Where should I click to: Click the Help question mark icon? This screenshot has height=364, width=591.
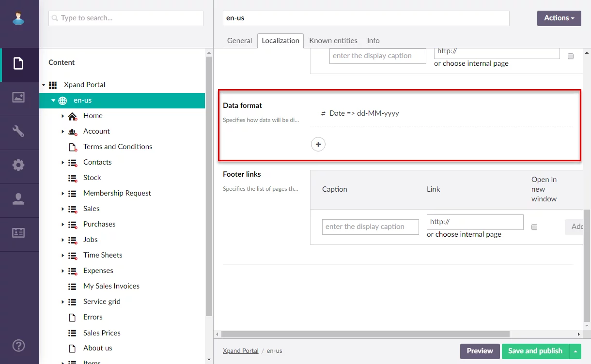click(x=18, y=346)
